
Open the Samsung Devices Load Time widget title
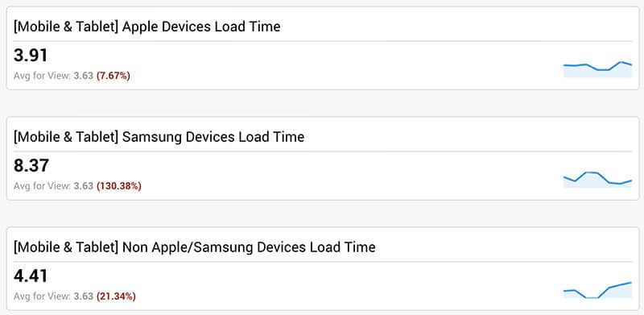click(159, 137)
